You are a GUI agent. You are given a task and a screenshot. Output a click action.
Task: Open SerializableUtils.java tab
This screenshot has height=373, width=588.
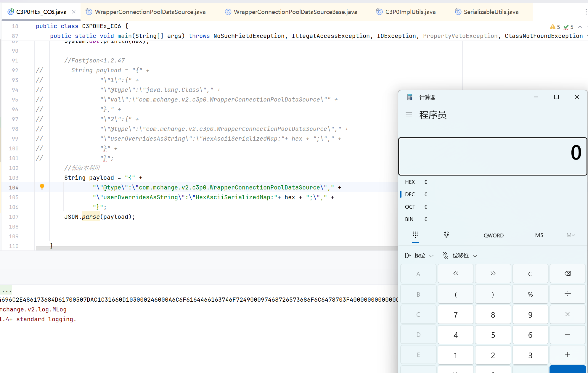pos(487,12)
